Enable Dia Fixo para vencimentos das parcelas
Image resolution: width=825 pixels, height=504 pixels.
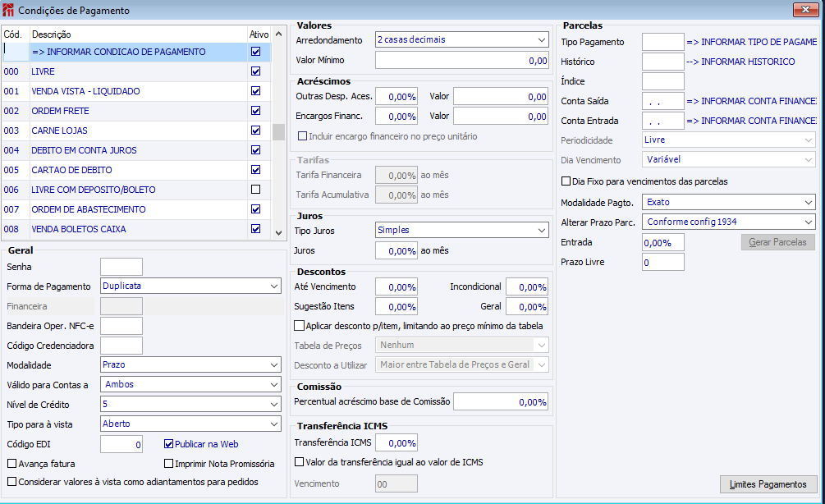click(566, 181)
